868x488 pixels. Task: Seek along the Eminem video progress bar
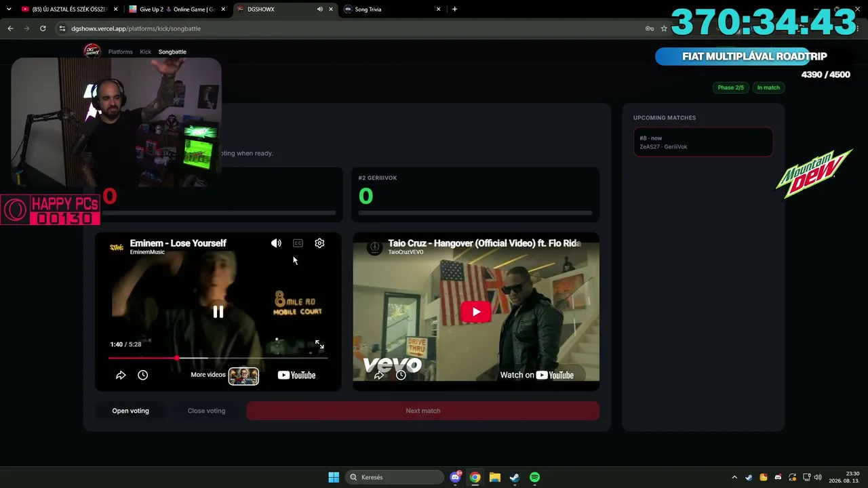click(218, 357)
